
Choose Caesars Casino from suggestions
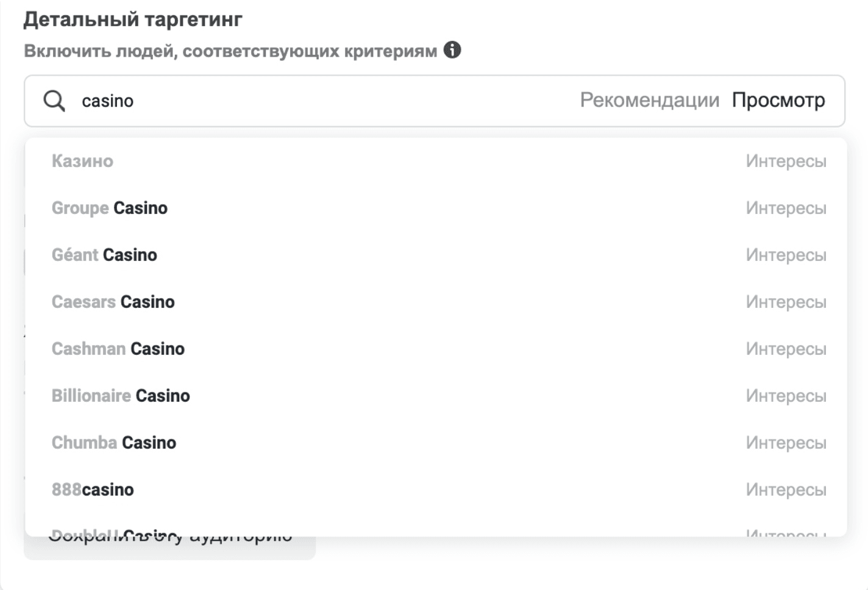click(436, 302)
